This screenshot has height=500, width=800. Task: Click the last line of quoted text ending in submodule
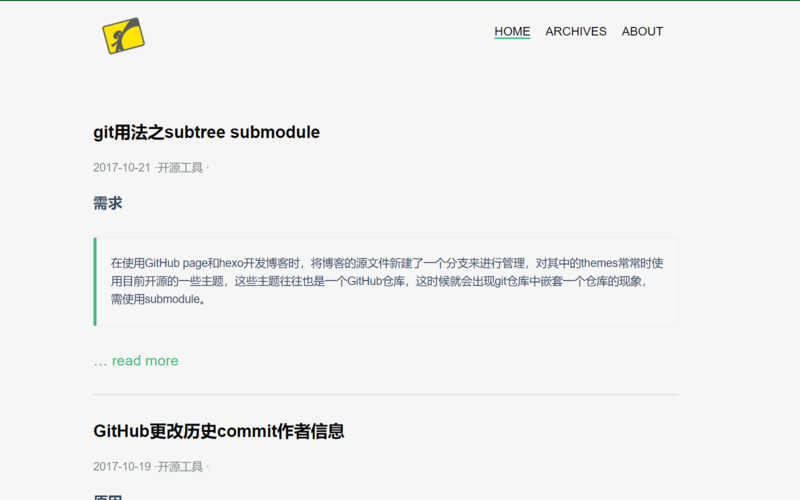tap(158, 299)
